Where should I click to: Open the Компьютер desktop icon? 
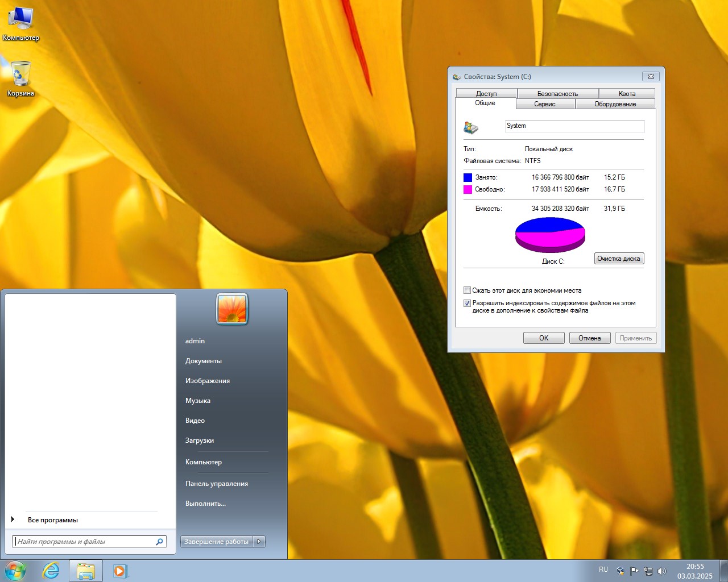click(21, 24)
